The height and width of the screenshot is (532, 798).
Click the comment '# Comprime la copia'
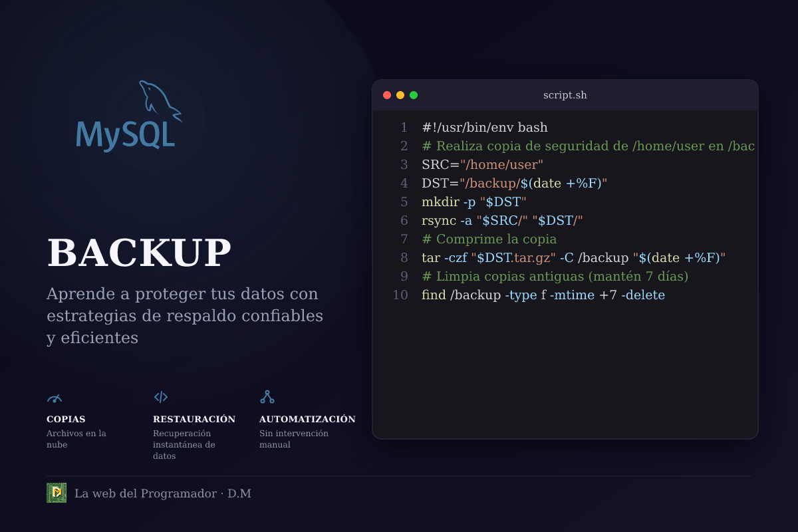point(489,239)
